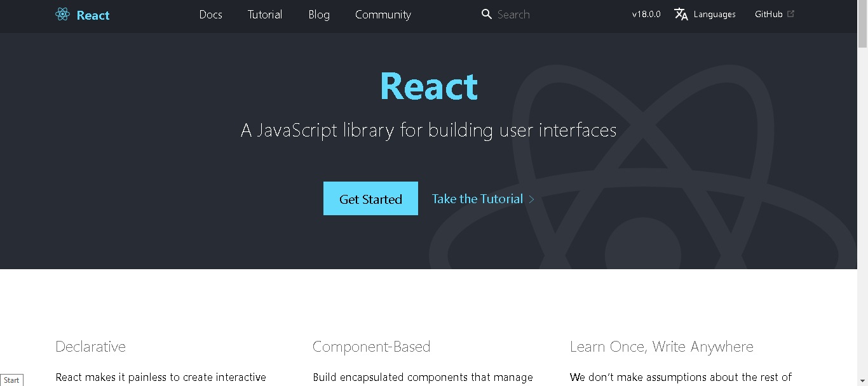Click the Languages translation icon
This screenshot has height=386, width=868.
click(681, 13)
